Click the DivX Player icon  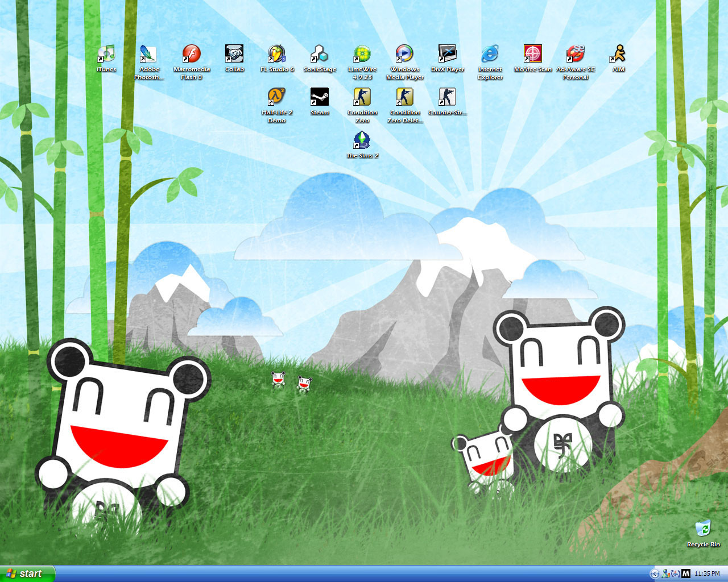pos(448,54)
